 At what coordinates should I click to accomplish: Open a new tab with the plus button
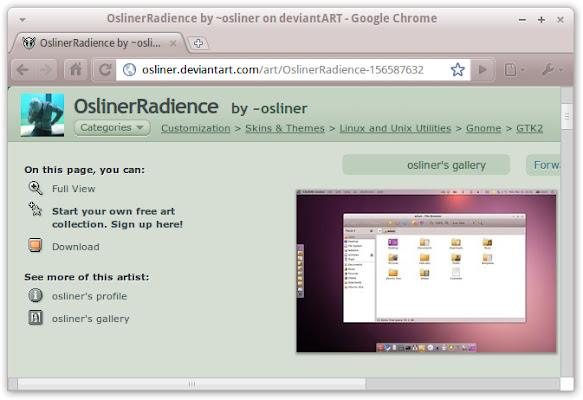198,43
